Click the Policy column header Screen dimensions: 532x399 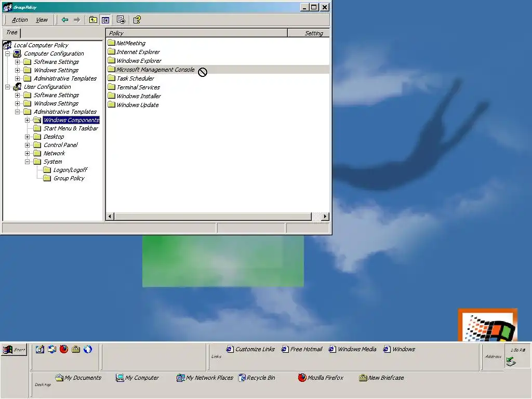(x=197, y=33)
